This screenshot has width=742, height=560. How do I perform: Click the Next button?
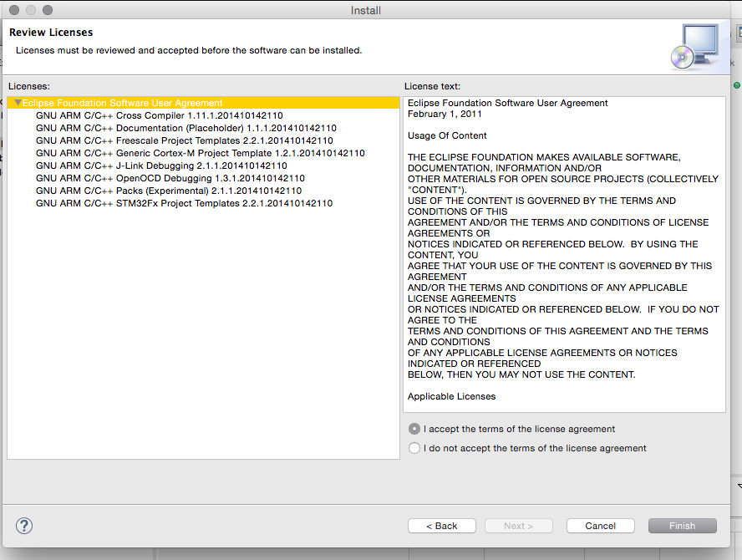[x=519, y=526]
